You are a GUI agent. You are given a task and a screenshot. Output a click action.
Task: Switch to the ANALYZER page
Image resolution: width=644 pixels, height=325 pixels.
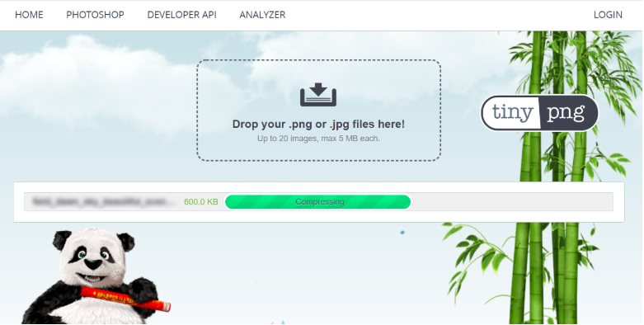(x=262, y=15)
